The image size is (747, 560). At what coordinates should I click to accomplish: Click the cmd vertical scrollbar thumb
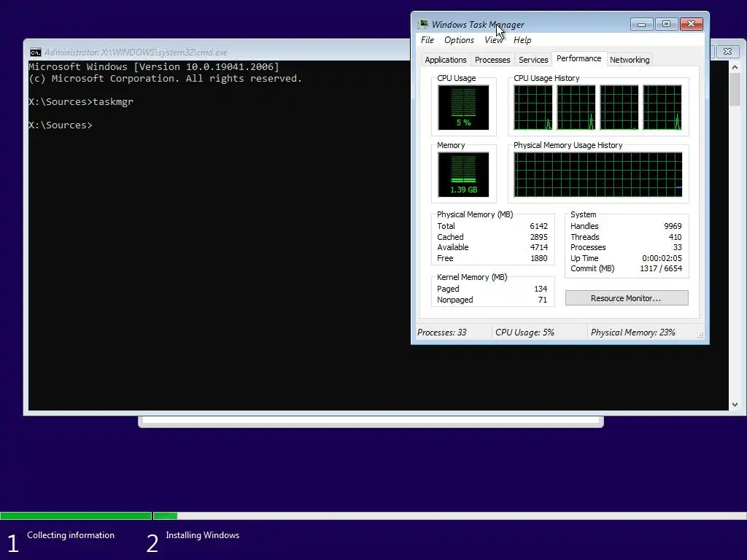tap(735, 90)
